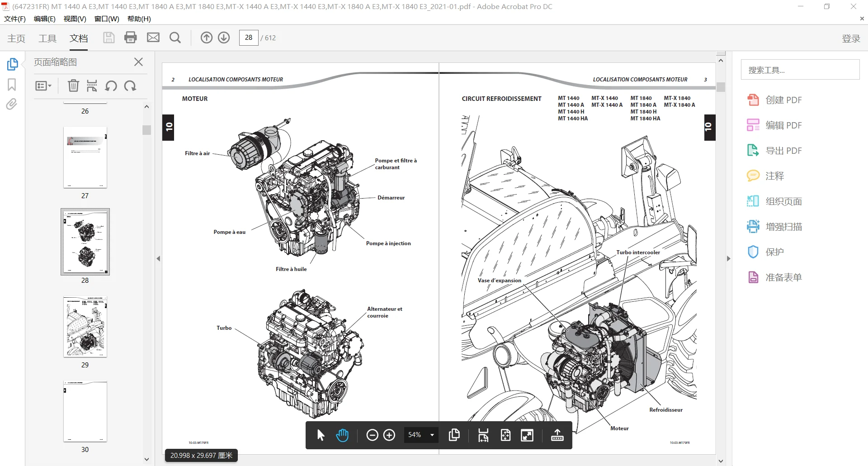The width and height of the screenshot is (868, 466).
Task: Select the arrow selection tool
Action: click(321, 435)
